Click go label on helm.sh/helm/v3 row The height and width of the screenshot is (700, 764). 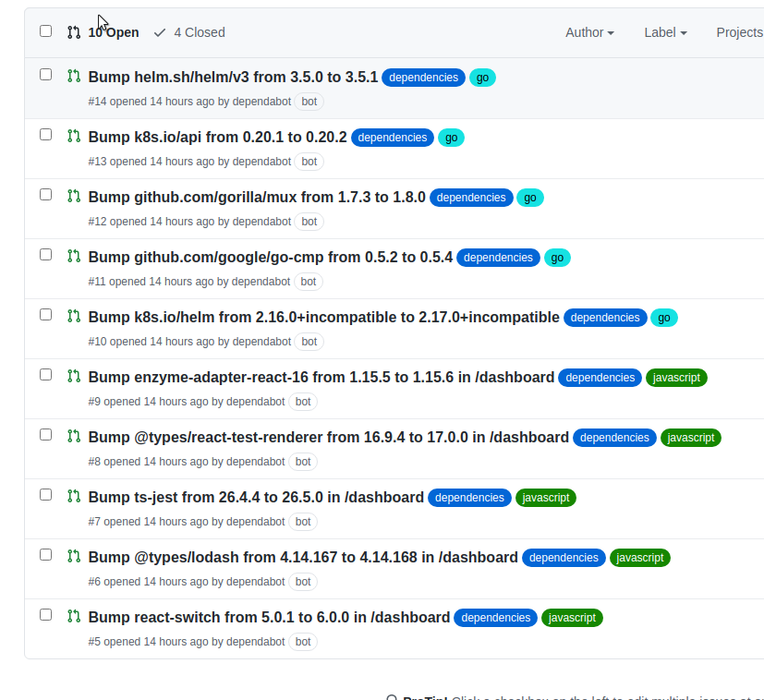[482, 78]
